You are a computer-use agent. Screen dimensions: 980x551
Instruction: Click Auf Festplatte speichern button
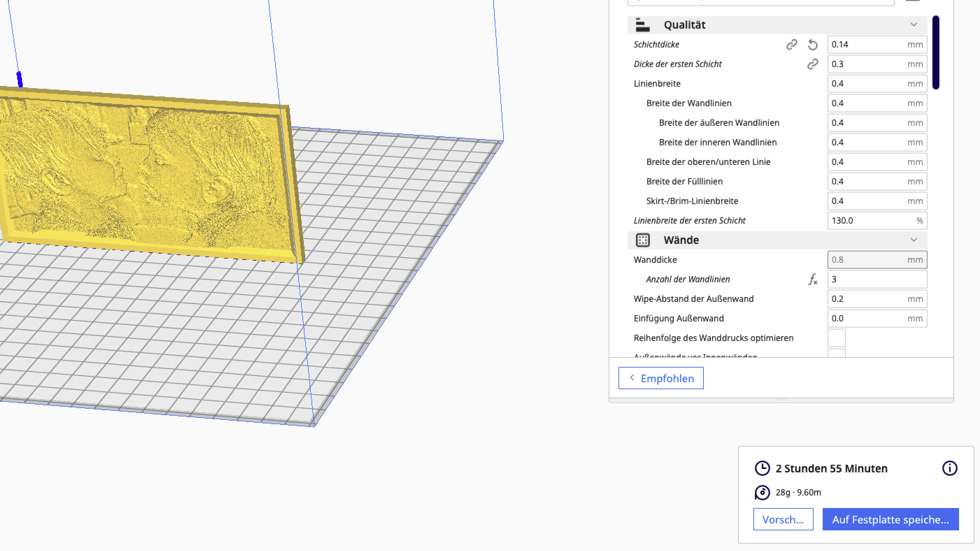[x=890, y=519]
